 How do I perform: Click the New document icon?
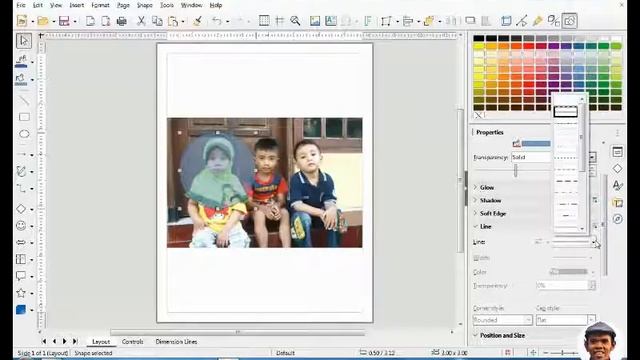pos(22,21)
